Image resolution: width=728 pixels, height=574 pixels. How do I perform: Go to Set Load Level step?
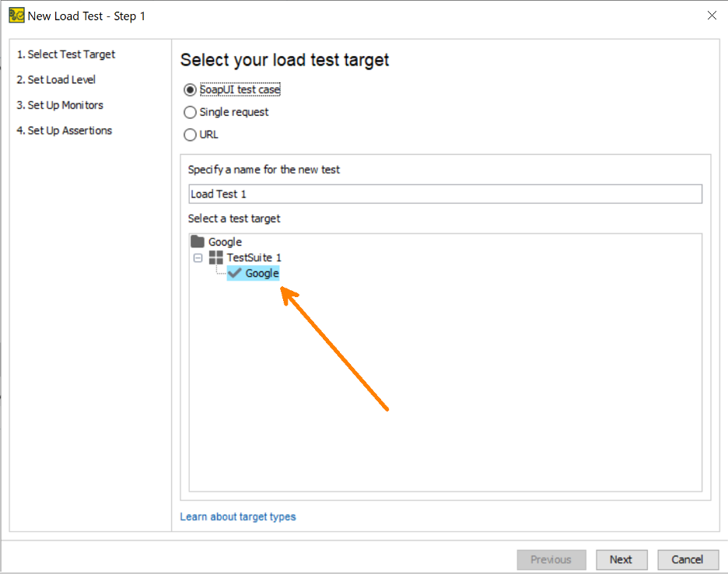click(x=56, y=80)
